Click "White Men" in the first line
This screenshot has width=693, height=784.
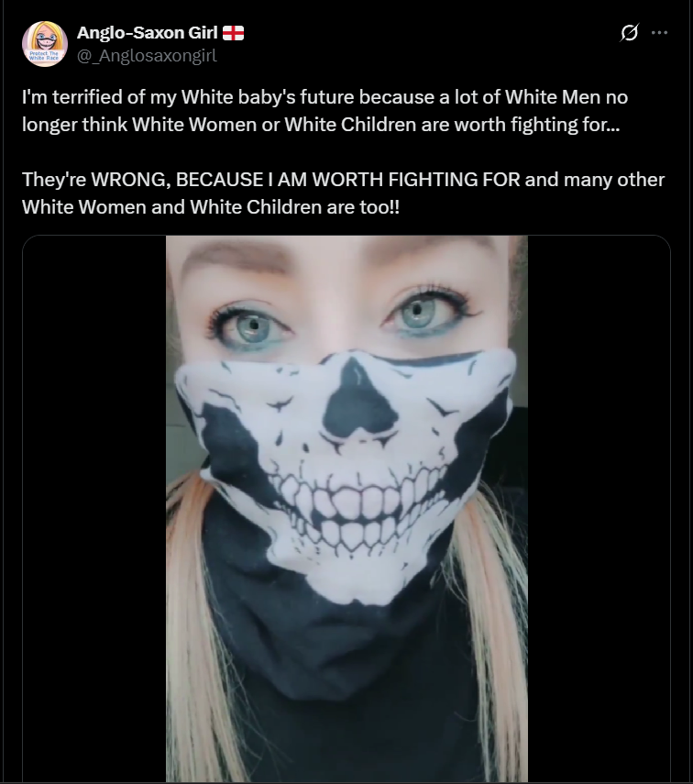[553, 97]
